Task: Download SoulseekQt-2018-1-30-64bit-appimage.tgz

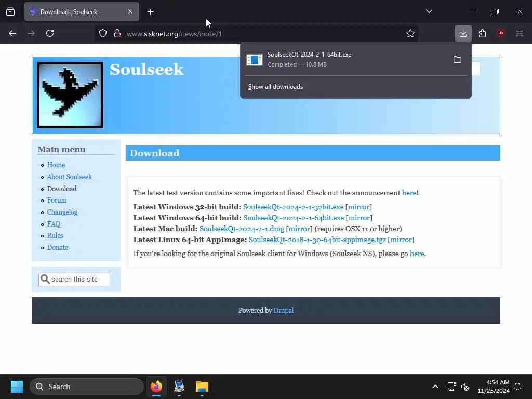Action: (317, 240)
